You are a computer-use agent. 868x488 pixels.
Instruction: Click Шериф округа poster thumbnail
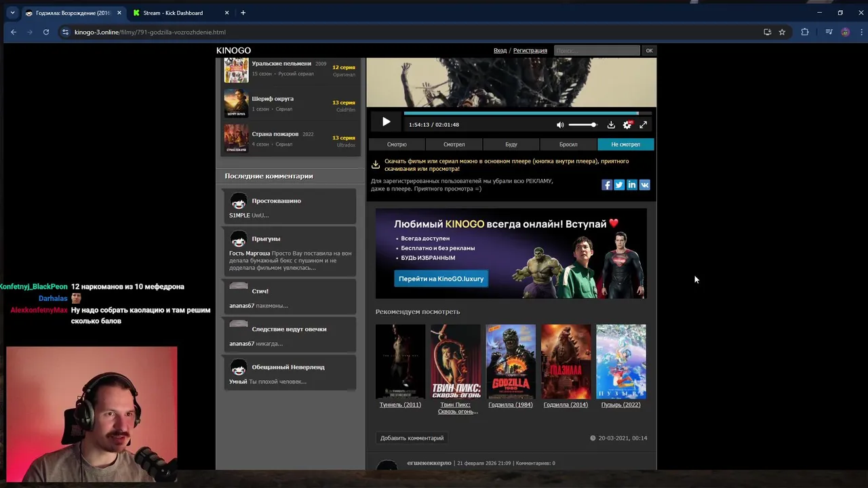click(236, 104)
